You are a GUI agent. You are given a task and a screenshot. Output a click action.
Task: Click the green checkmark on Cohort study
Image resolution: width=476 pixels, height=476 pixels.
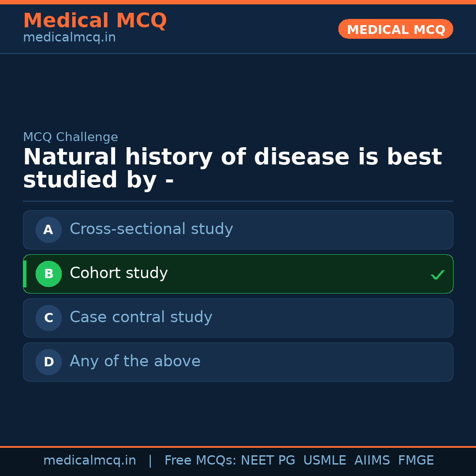[x=437, y=274]
